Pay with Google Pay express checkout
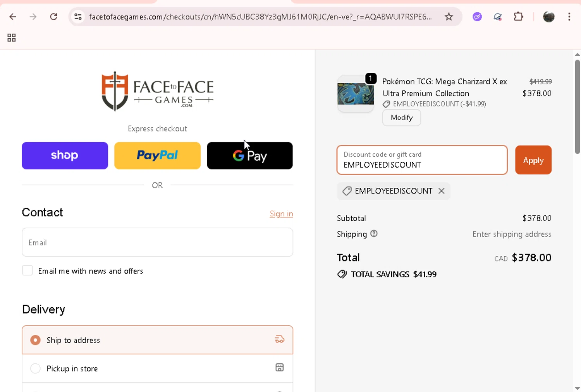Image resolution: width=581 pixels, height=392 pixels. click(250, 156)
